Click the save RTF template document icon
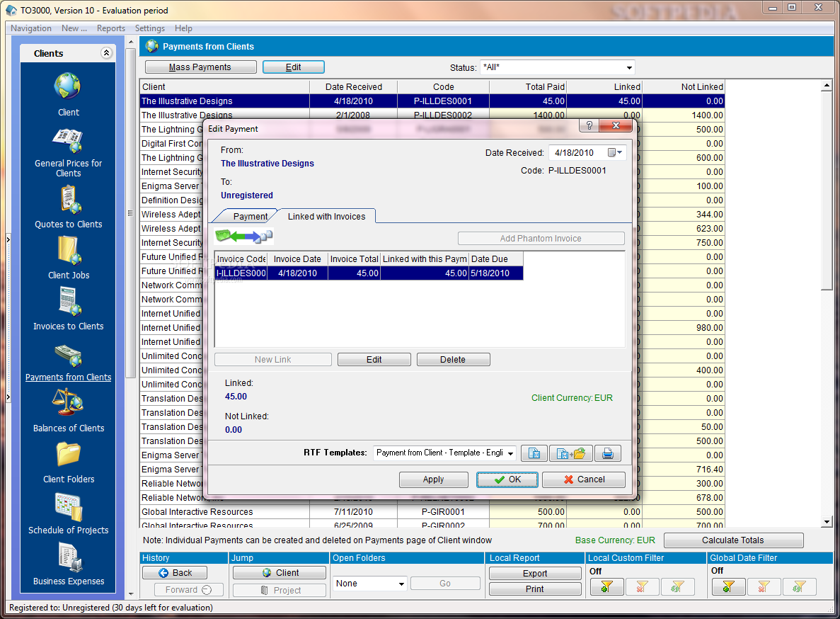This screenshot has width=840, height=619. coord(534,453)
